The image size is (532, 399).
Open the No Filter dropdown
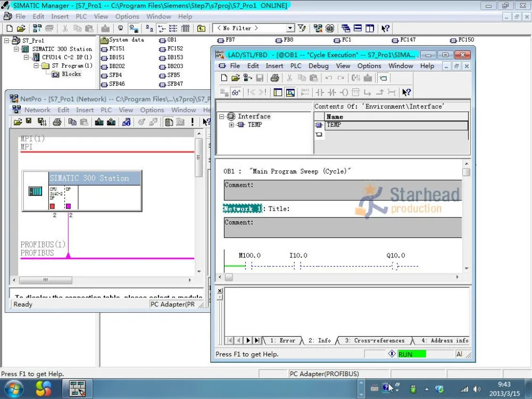(x=290, y=28)
